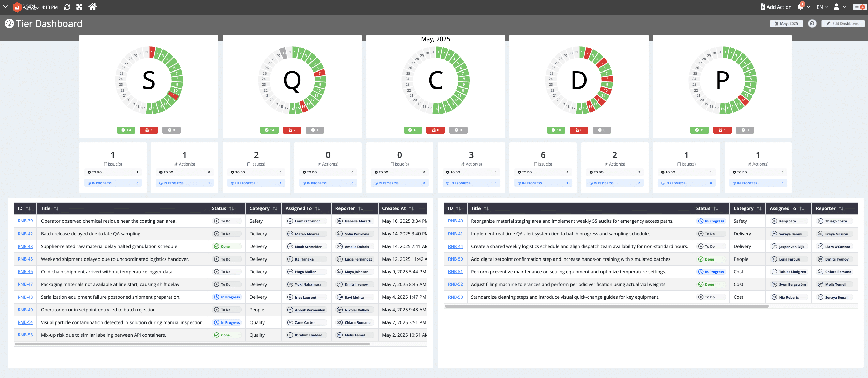Click the issues table horizontal scrollbar

tap(192, 344)
